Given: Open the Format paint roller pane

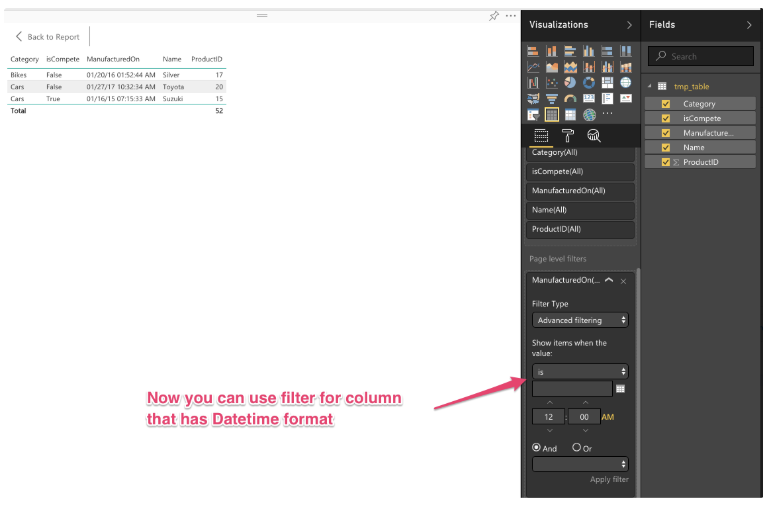Looking at the screenshot, I should (567, 136).
